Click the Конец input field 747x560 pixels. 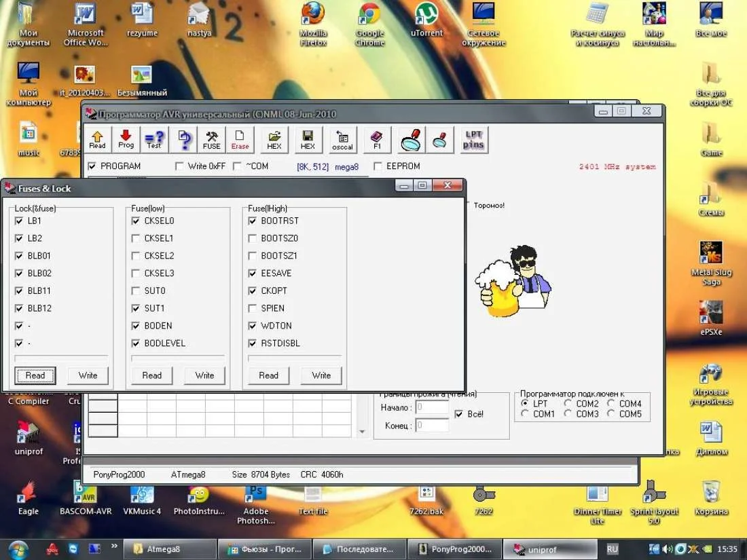point(432,425)
